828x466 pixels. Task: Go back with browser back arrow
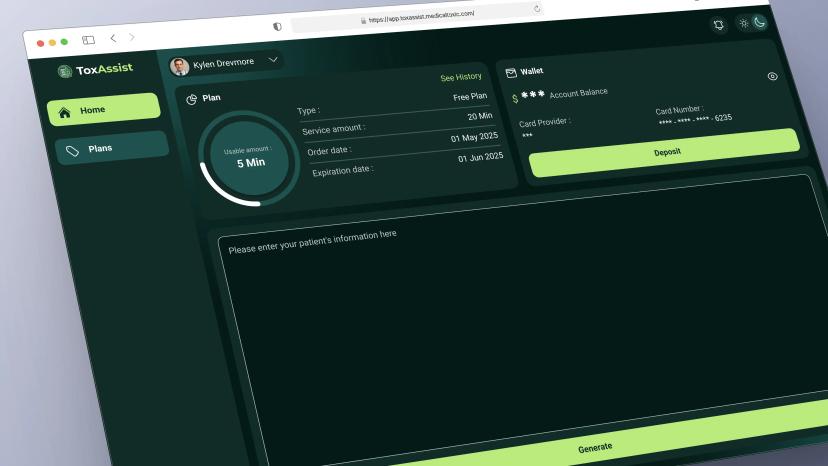[113, 38]
